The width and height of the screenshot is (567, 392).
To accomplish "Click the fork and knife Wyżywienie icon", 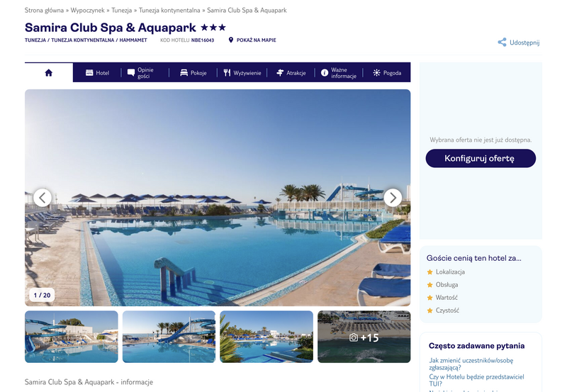I will (x=227, y=73).
